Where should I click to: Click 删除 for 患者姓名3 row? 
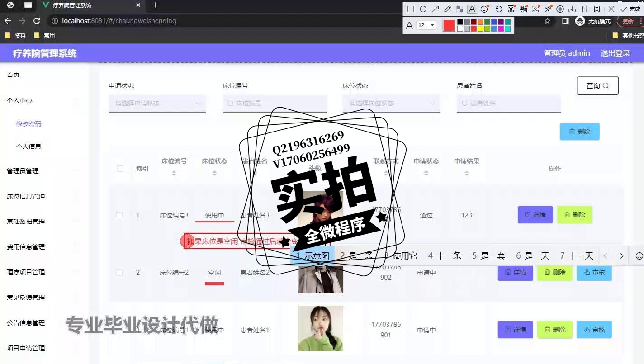click(x=575, y=215)
